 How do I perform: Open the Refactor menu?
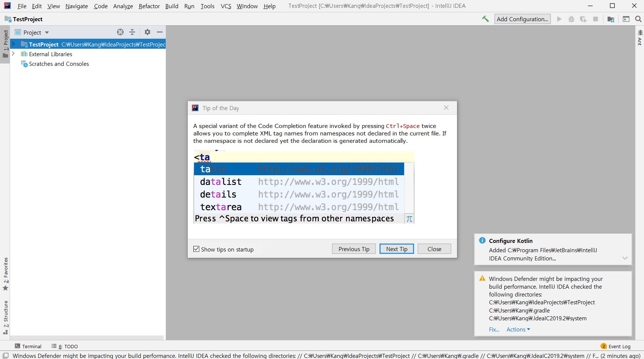[149, 6]
